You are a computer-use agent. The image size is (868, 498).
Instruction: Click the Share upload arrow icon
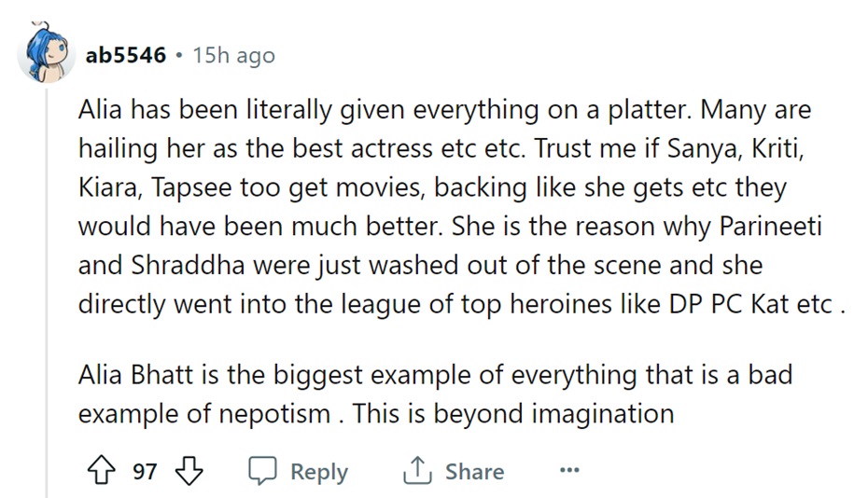415,471
